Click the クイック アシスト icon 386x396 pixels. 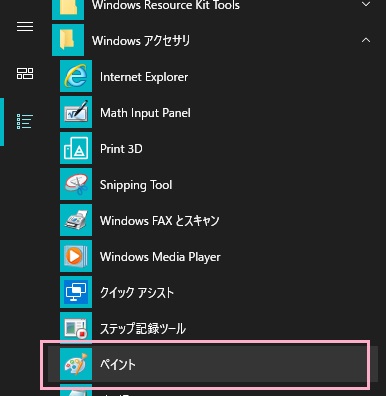pos(76,292)
